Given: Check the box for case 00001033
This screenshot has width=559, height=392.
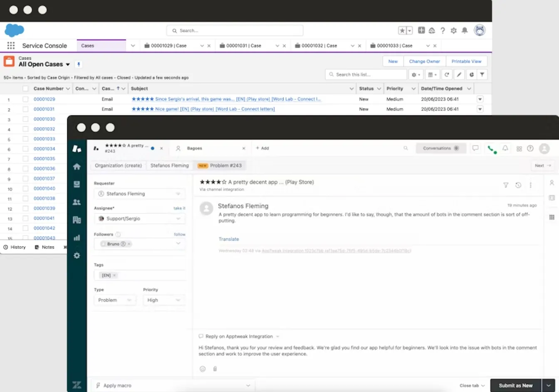Looking at the screenshot, I should coord(25,139).
